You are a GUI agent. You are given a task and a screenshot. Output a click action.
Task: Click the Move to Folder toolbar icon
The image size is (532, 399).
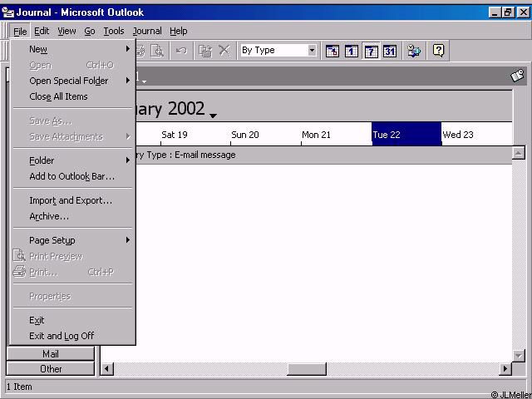(205, 51)
